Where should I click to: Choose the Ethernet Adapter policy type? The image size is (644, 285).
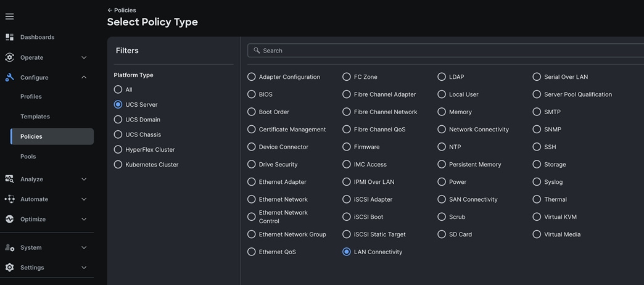click(251, 181)
